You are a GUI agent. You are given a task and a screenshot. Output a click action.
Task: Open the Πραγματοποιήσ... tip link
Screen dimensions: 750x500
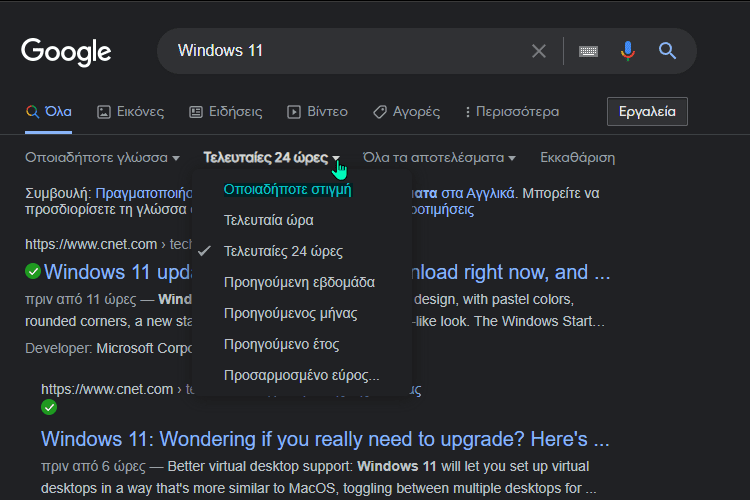tap(143, 193)
